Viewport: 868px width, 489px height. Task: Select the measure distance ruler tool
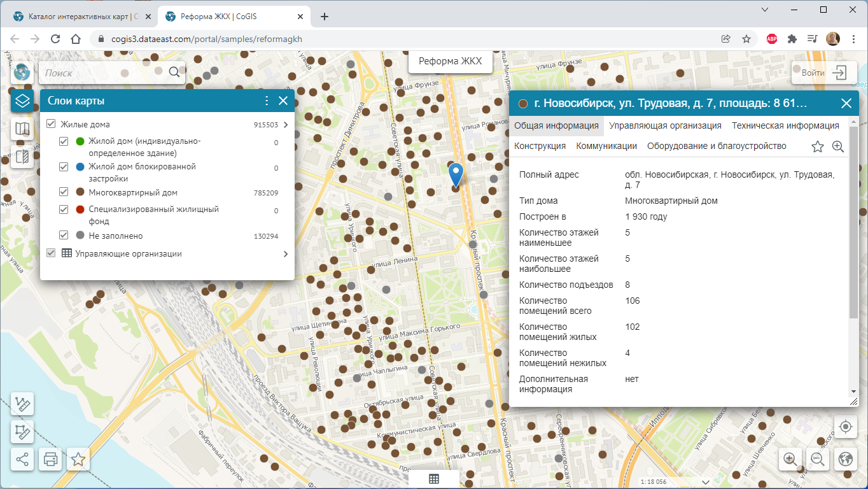(22, 404)
